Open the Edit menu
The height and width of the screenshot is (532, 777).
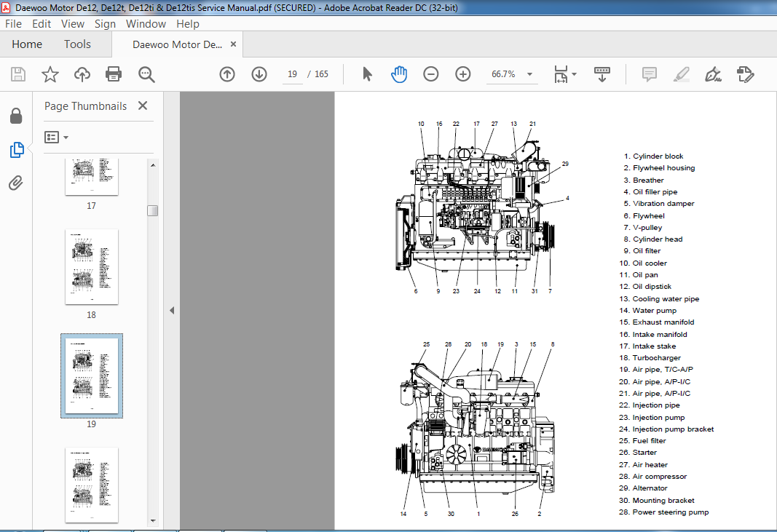click(x=42, y=24)
